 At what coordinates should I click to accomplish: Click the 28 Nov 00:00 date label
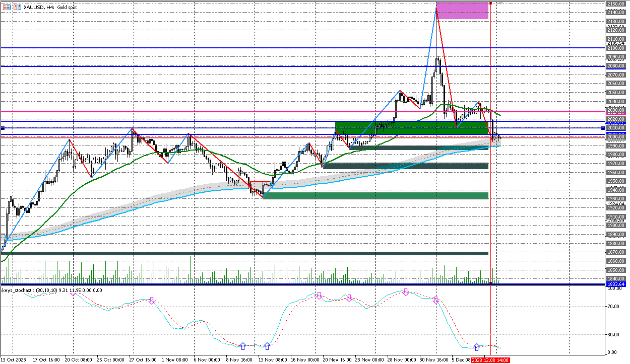coord(402,360)
